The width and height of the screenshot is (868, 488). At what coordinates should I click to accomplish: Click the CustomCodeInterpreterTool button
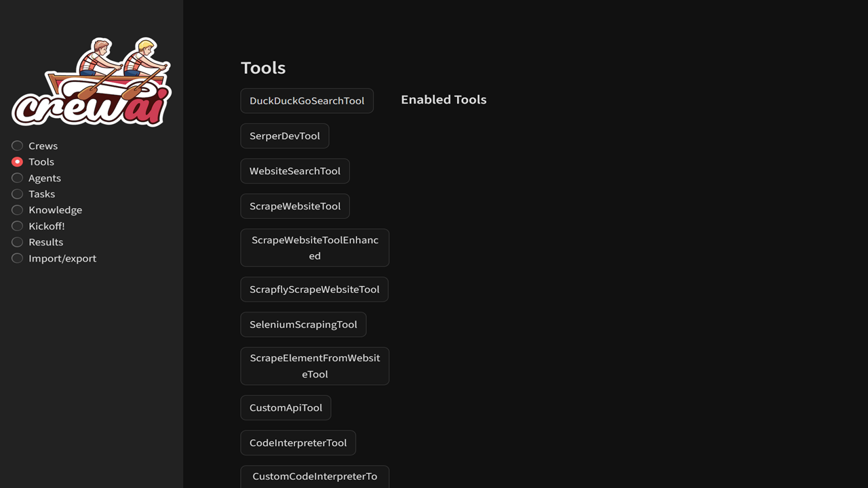tap(315, 477)
